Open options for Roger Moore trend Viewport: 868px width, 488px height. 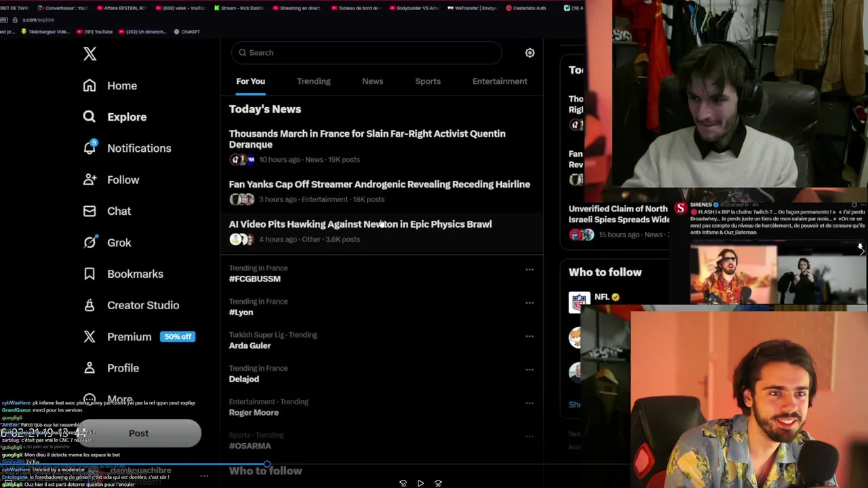[x=530, y=403]
